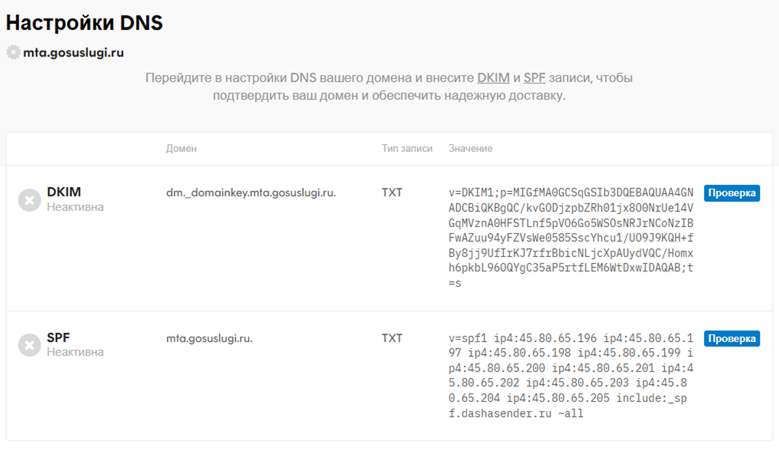Click the SPF inactive status cross icon
This screenshot has width=779, height=454.
(x=30, y=345)
